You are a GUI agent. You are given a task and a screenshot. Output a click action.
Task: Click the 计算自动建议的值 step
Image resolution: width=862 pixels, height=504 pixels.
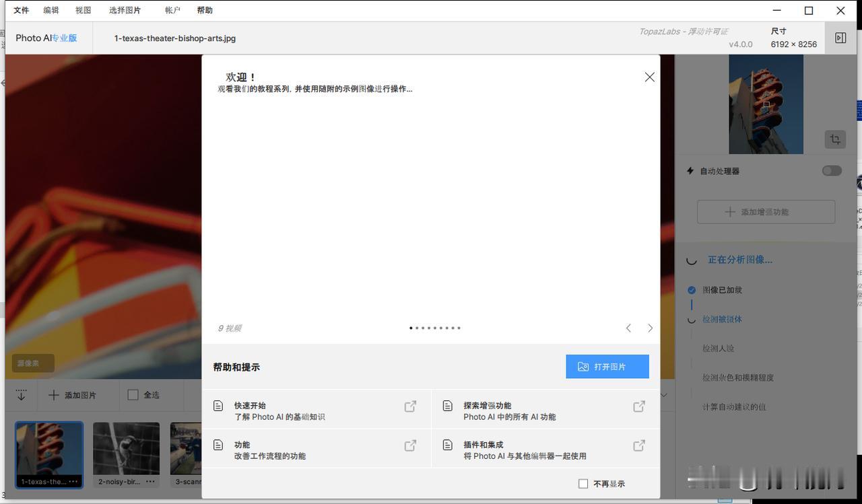tap(734, 407)
